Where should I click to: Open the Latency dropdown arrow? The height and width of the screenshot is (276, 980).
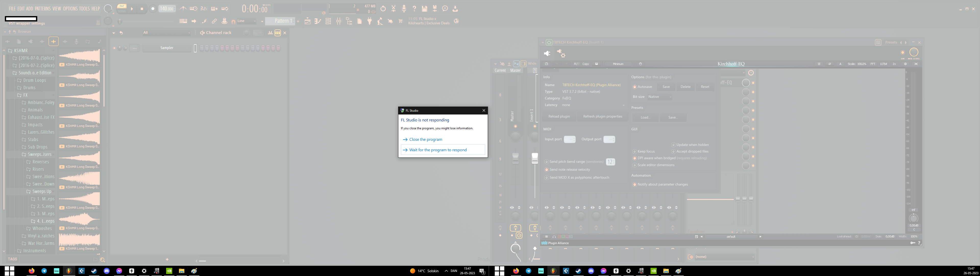pos(623,105)
